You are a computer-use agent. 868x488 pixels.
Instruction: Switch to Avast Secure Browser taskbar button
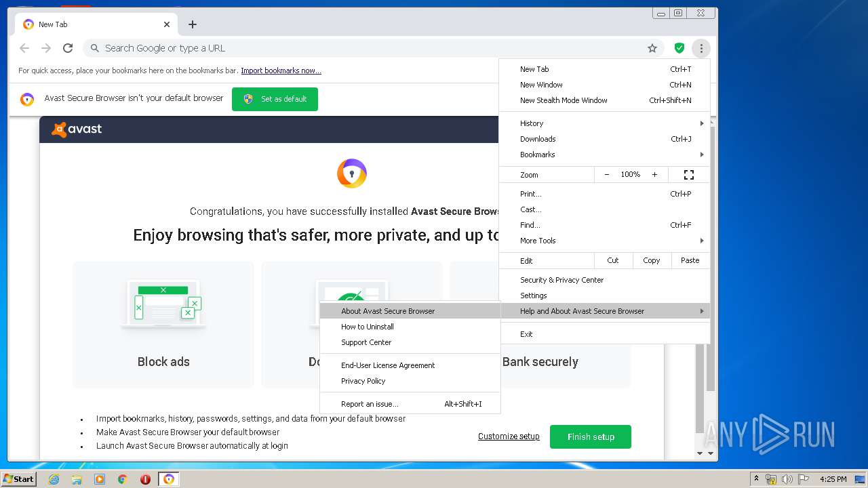coord(169,479)
